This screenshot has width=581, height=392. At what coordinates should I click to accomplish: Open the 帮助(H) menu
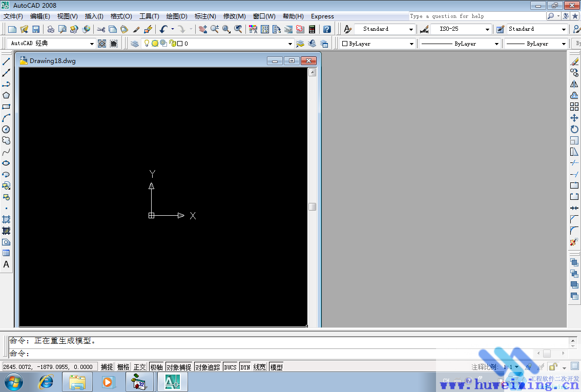pyautogui.click(x=293, y=16)
